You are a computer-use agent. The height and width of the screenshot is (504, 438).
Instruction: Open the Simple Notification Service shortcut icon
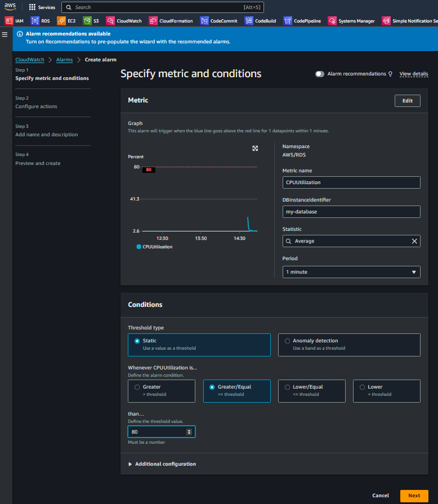pyautogui.click(x=386, y=21)
